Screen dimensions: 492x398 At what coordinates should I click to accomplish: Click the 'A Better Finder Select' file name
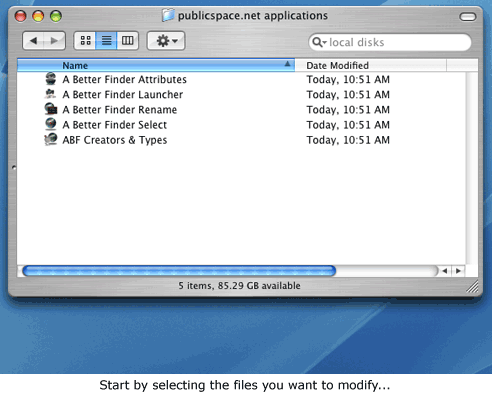click(115, 125)
